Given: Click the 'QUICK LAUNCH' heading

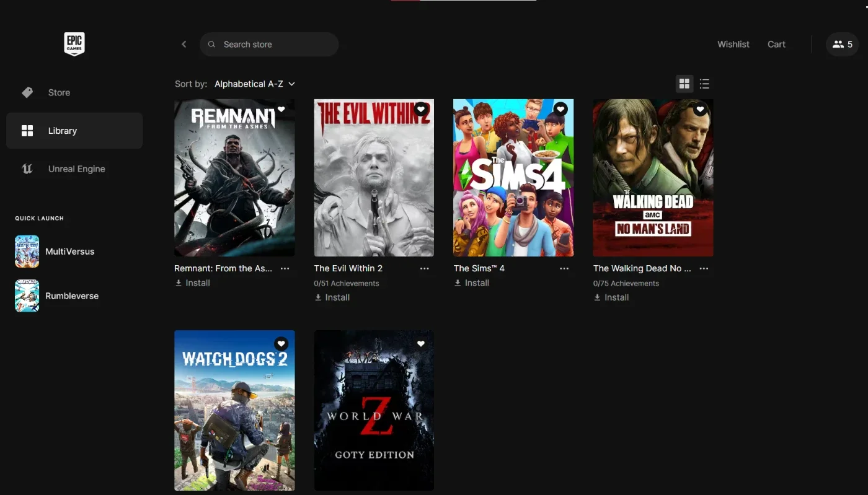Looking at the screenshot, I should (40, 218).
